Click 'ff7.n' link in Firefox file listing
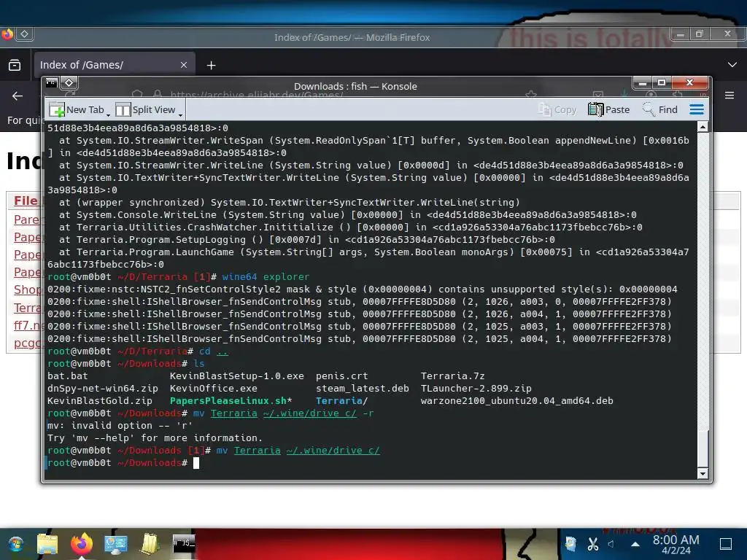747x560 pixels. tap(27, 325)
